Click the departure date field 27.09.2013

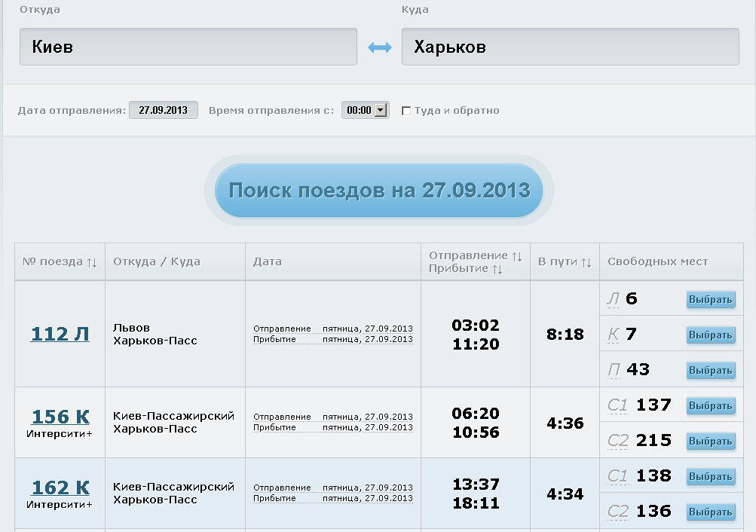tap(164, 110)
